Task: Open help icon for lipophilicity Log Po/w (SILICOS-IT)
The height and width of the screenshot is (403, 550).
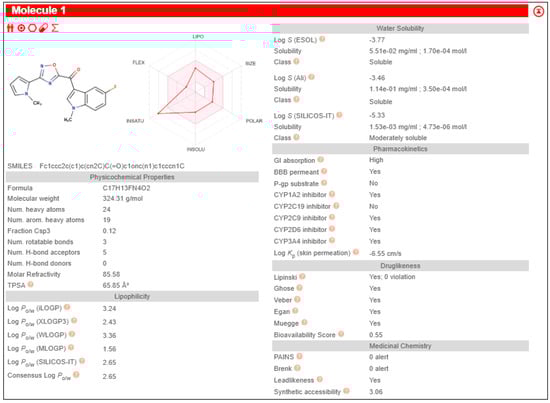Action: tap(82, 361)
